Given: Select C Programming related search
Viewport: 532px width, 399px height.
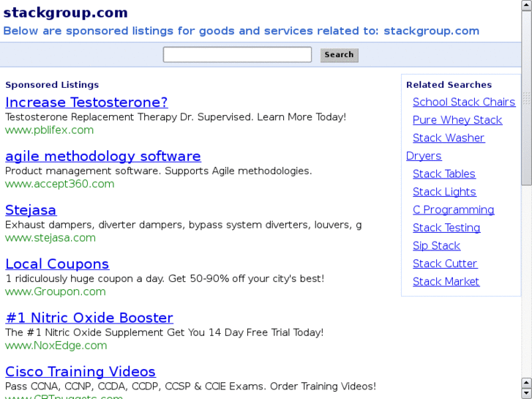Looking at the screenshot, I should tap(453, 210).
